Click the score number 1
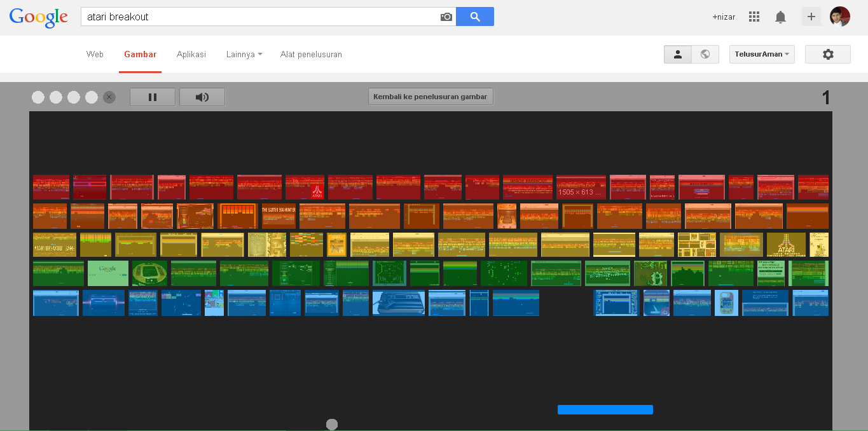Screen dimensions: 868x431 pyautogui.click(x=826, y=97)
